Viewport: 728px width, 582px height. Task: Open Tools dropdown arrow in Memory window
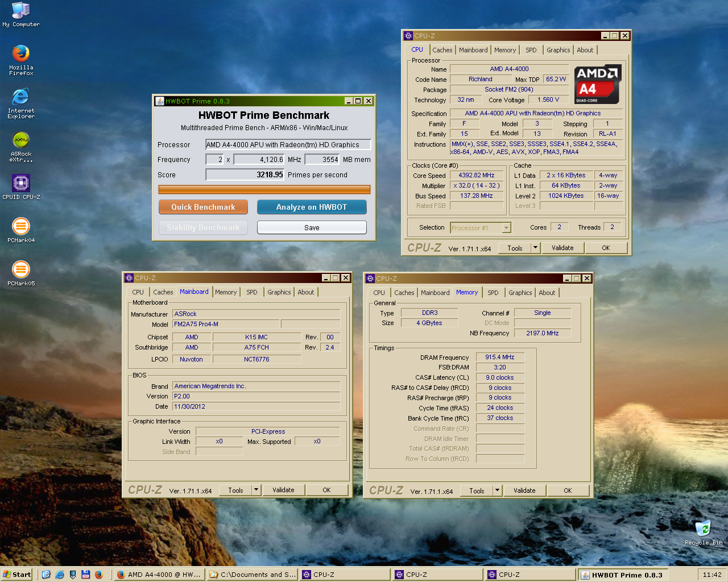click(x=497, y=490)
